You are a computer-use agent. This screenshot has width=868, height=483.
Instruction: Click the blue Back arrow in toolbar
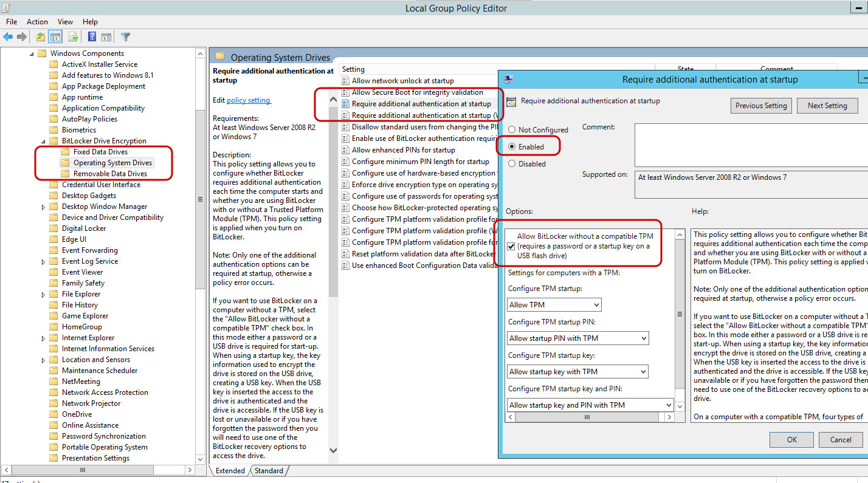coord(8,37)
